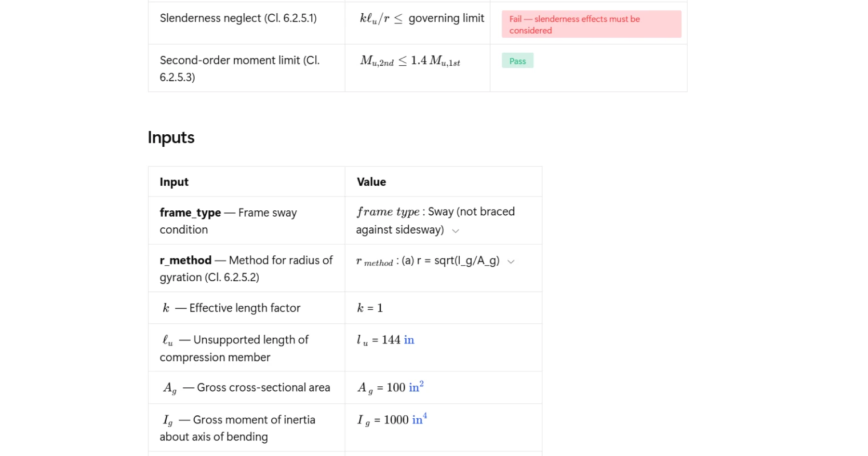Click the Value column header

pyautogui.click(x=371, y=182)
